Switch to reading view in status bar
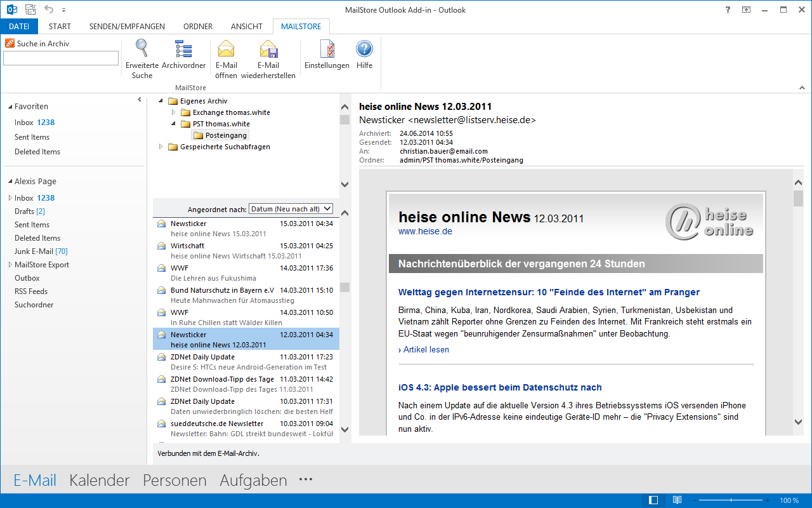Viewport: 812px width, 508px height. point(677,500)
